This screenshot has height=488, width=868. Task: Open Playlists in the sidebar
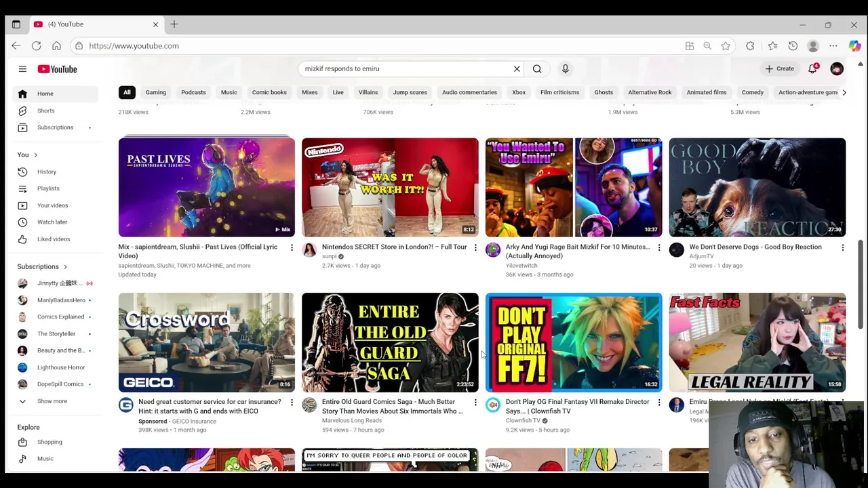[54, 188]
